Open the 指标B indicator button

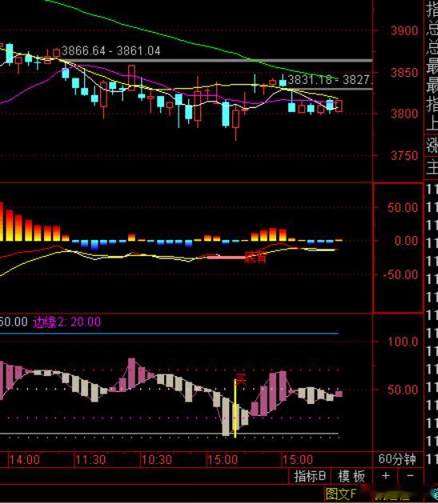click(310, 476)
